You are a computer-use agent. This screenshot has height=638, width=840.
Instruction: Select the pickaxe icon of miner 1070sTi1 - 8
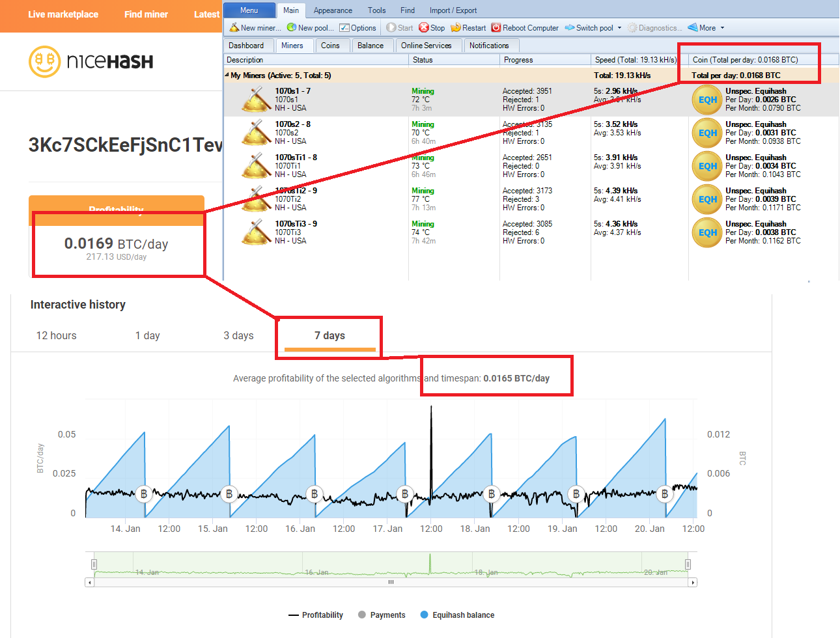click(x=257, y=166)
